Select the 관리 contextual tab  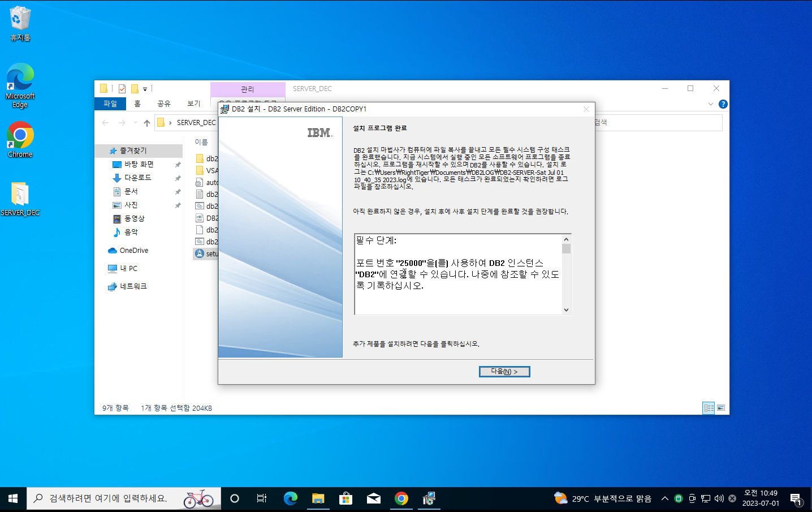[x=248, y=89]
